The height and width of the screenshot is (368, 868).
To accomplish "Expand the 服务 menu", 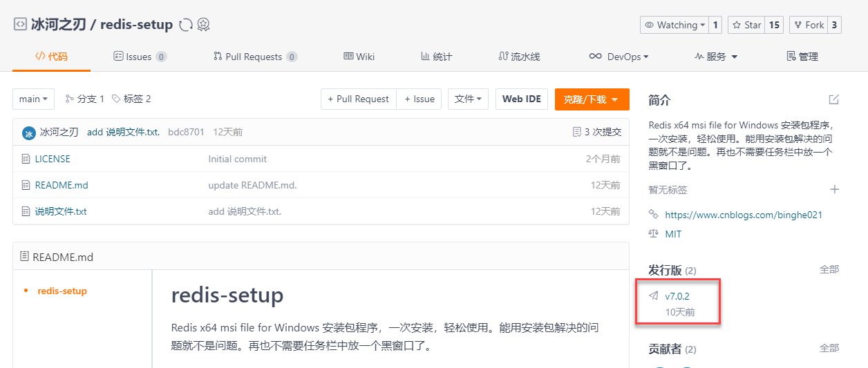I will tap(716, 57).
